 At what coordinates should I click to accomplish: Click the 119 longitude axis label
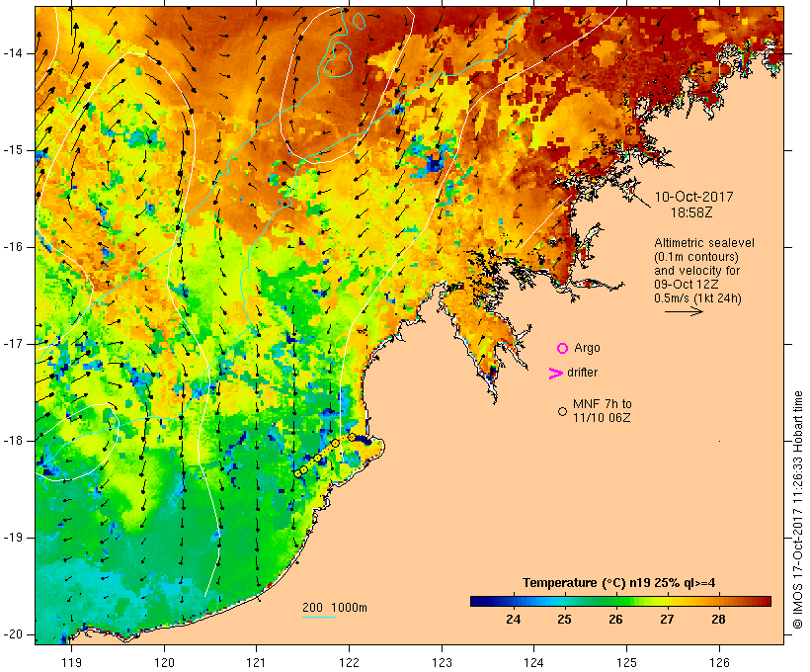click(x=71, y=662)
